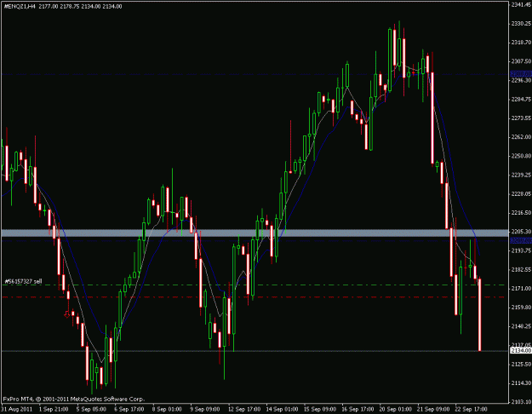532x414 pixels.
Task: Click the 22 Sep 17:00 time label
Action: pos(471,409)
